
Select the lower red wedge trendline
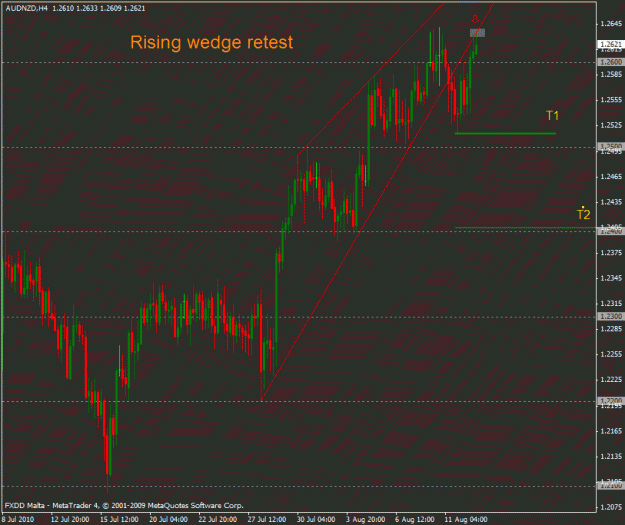[x=377, y=202]
